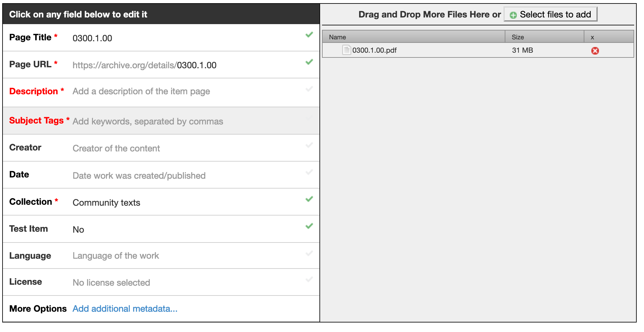
Task: Click green checkmark on Page URL row
Action: [309, 62]
